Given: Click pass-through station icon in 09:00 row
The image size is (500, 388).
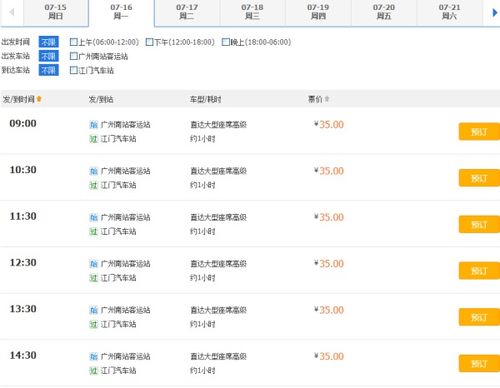Looking at the screenshot, I should (x=93, y=139).
